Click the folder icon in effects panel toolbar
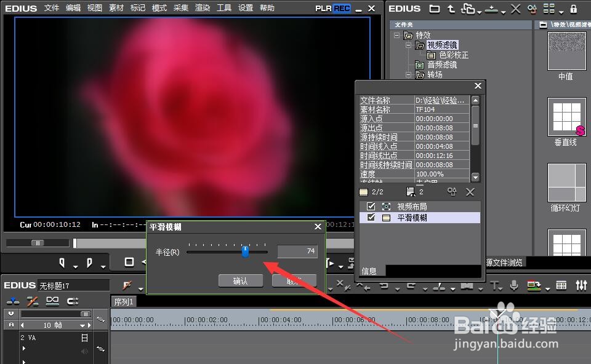 (x=435, y=9)
